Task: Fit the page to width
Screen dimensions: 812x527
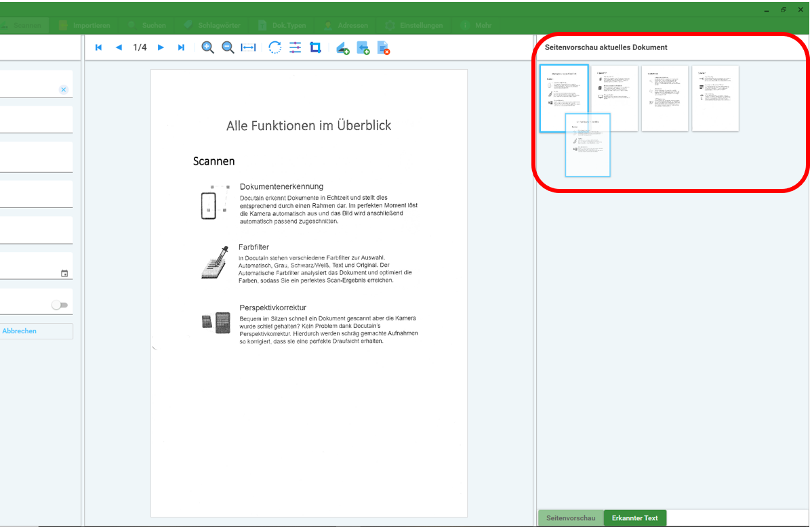Action: click(x=249, y=47)
